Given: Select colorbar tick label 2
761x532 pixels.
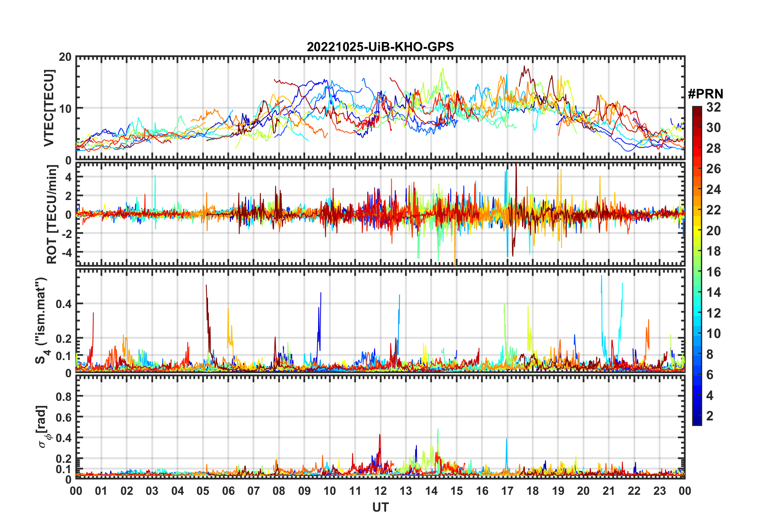Looking at the screenshot, I should pos(710,416).
